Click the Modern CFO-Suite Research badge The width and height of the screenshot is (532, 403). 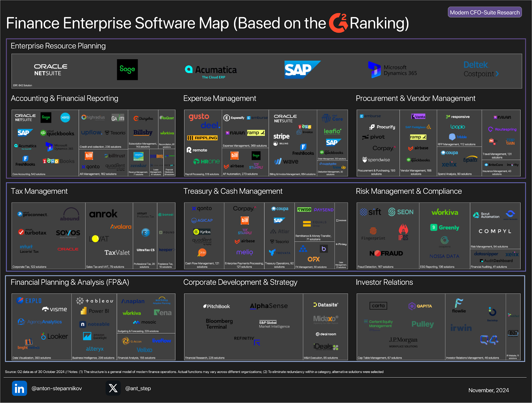click(x=485, y=12)
